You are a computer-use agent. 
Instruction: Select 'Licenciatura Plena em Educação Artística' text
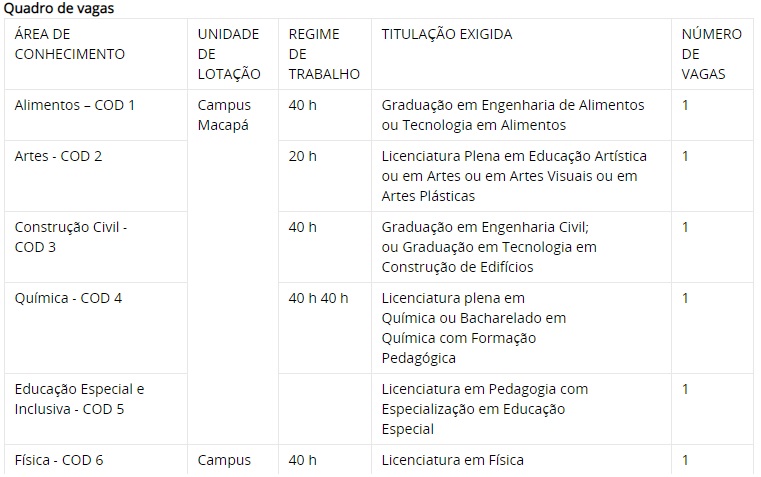[x=514, y=156]
